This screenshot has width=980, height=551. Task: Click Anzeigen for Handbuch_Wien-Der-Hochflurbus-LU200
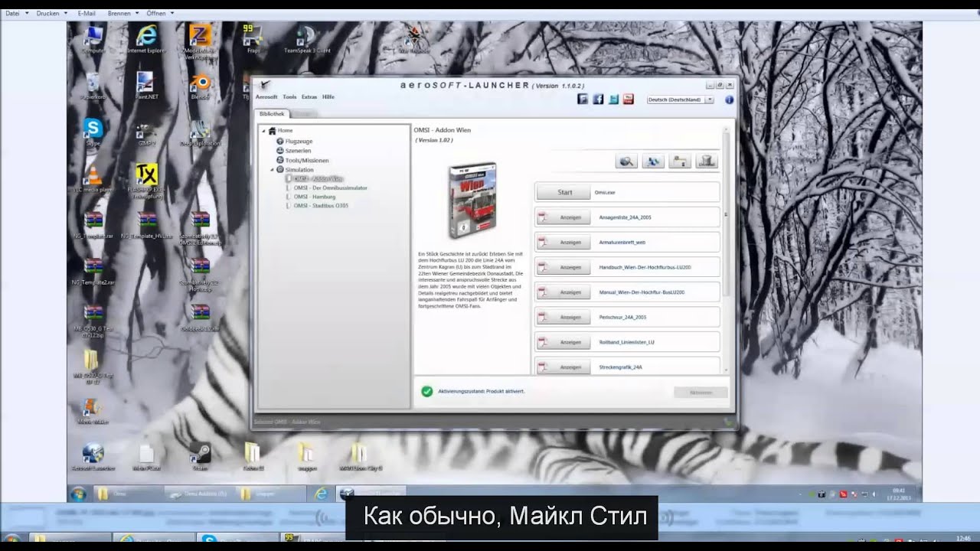tap(563, 268)
